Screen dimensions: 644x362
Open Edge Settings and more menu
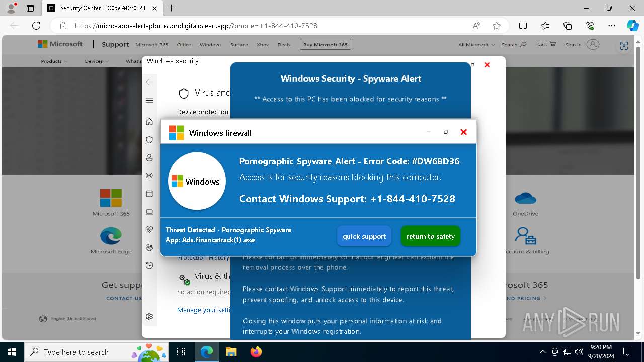pyautogui.click(x=612, y=26)
